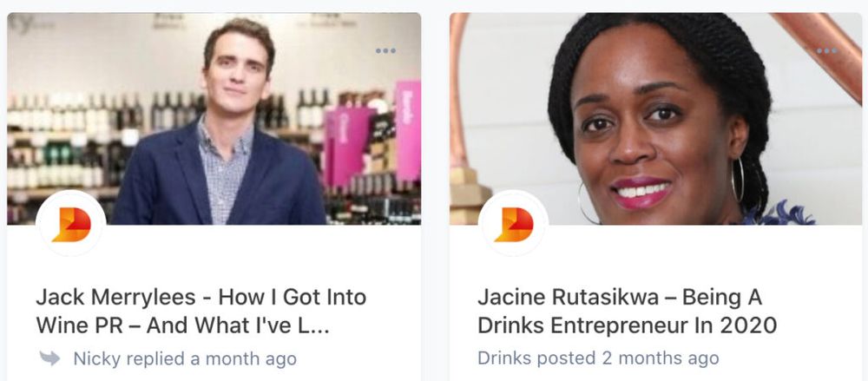Screen dimensions: 868x381
Task: Click 'Drinks Entrepreneur In 2020' title line
Action: coord(628,325)
